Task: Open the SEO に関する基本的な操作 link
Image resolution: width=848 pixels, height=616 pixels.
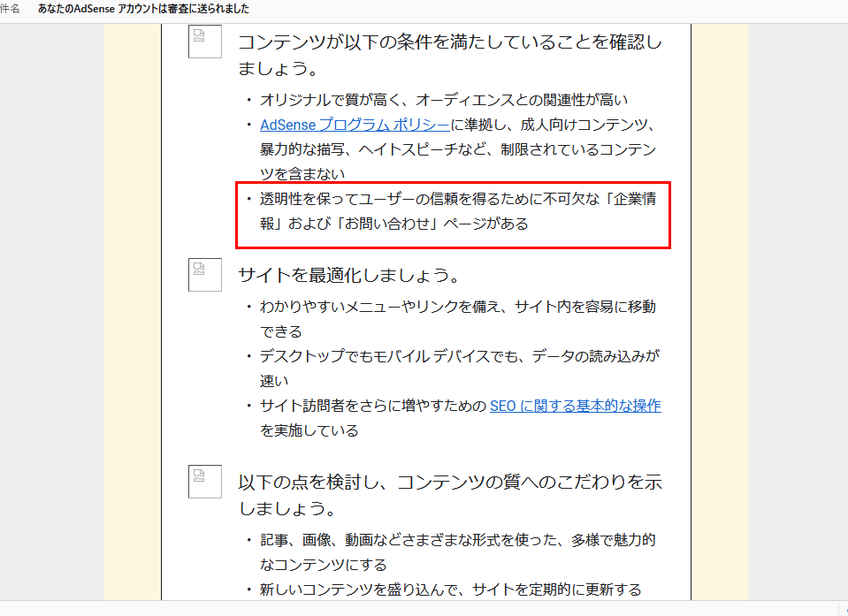Action: [575, 406]
